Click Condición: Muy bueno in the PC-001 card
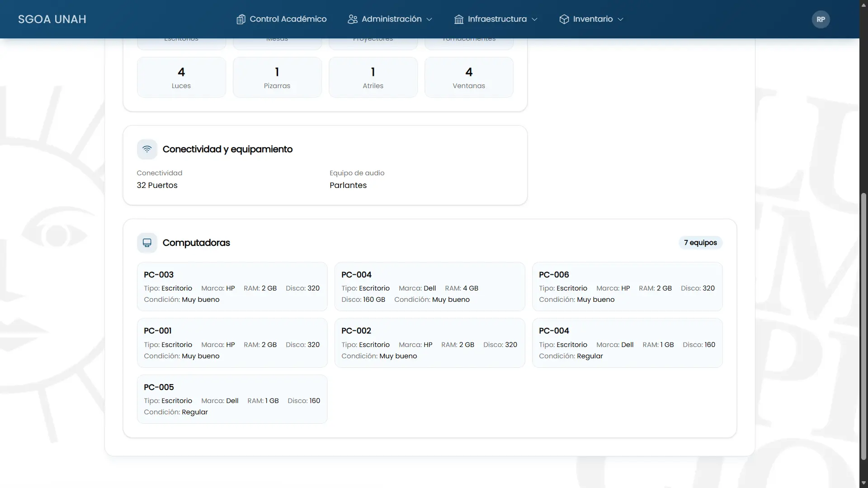 click(182, 356)
